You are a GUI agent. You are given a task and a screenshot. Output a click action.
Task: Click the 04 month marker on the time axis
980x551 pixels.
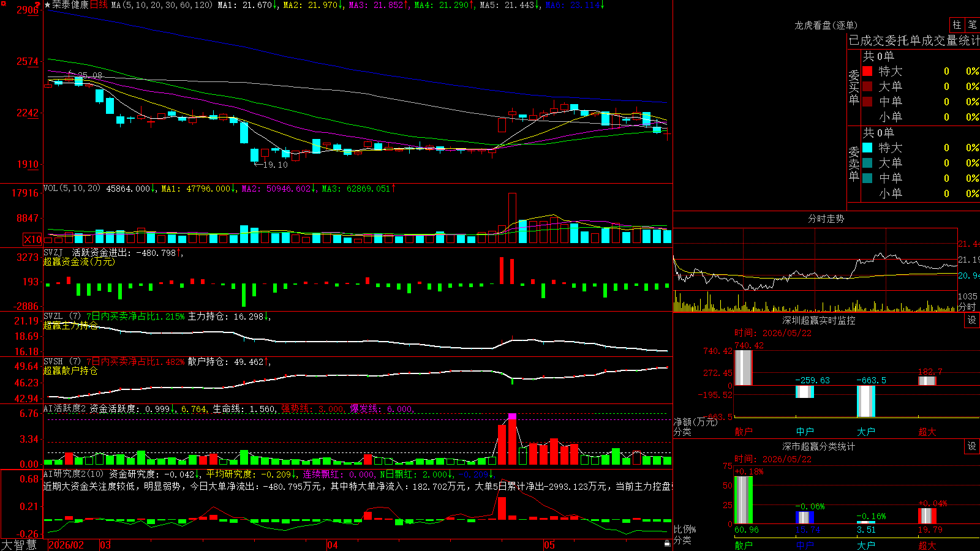(x=333, y=545)
